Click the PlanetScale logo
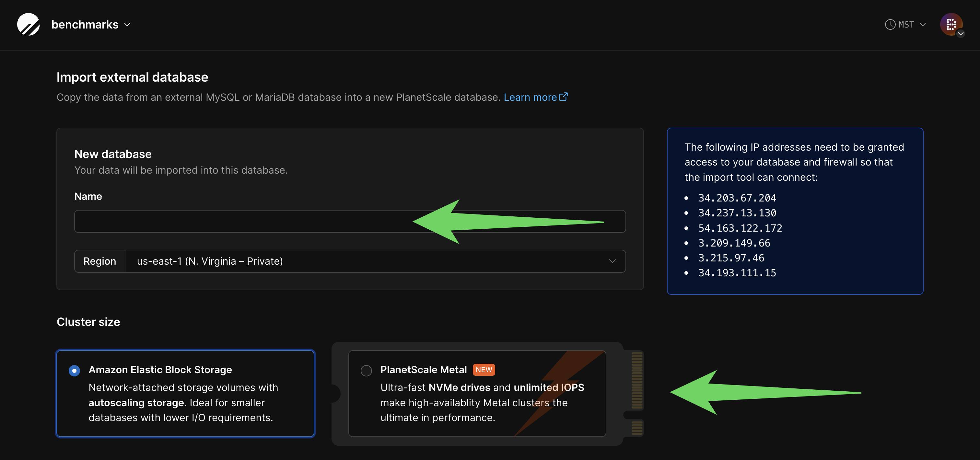Viewport: 980px width, 460px height. point(29,24)
